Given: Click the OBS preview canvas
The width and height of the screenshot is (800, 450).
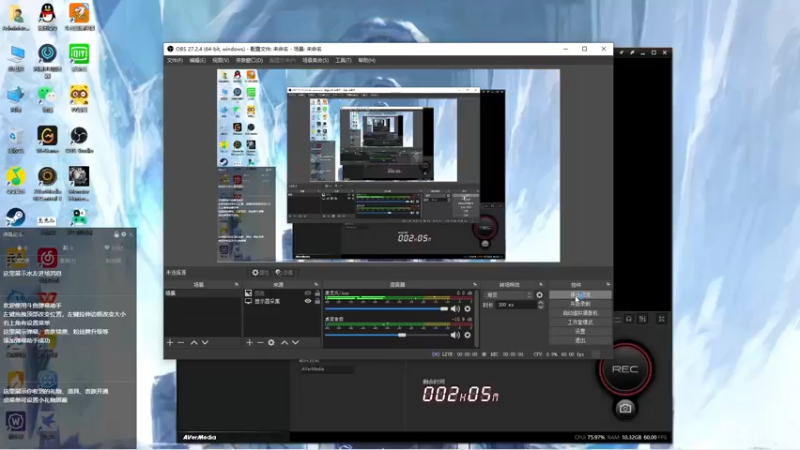Looking at the screenshot, I should click(388, 166).
